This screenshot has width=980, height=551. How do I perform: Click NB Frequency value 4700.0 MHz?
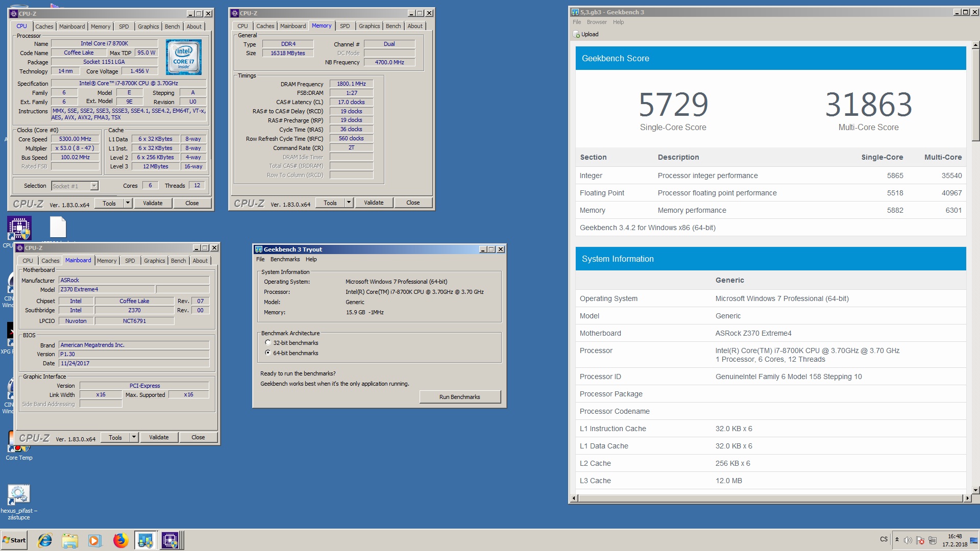pos(389,62)
